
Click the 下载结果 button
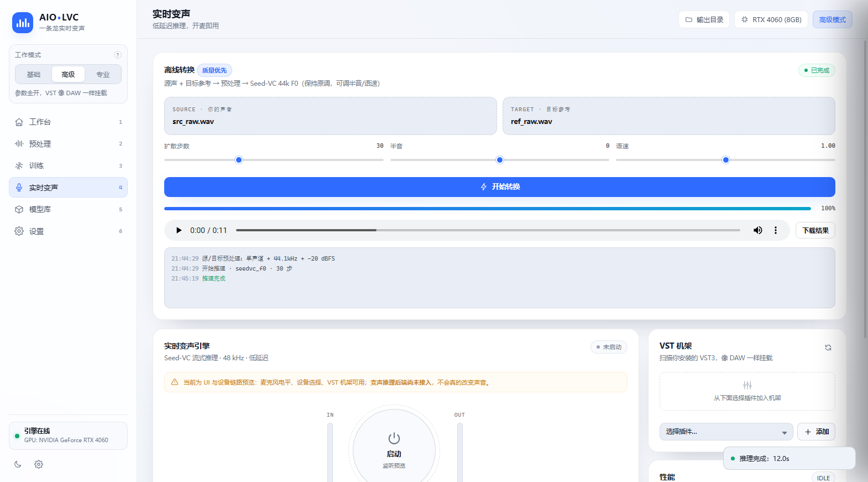[x=815, y=230]
